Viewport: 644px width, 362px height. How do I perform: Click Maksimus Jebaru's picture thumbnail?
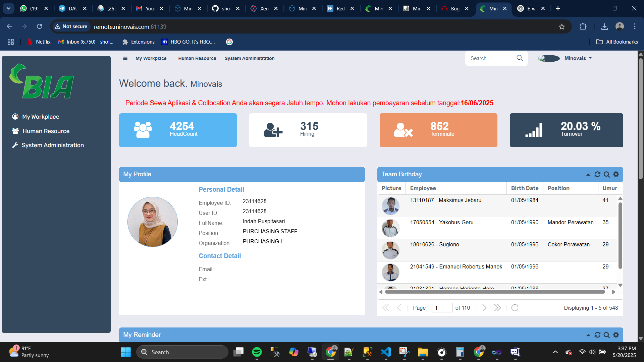pos(390,206)
